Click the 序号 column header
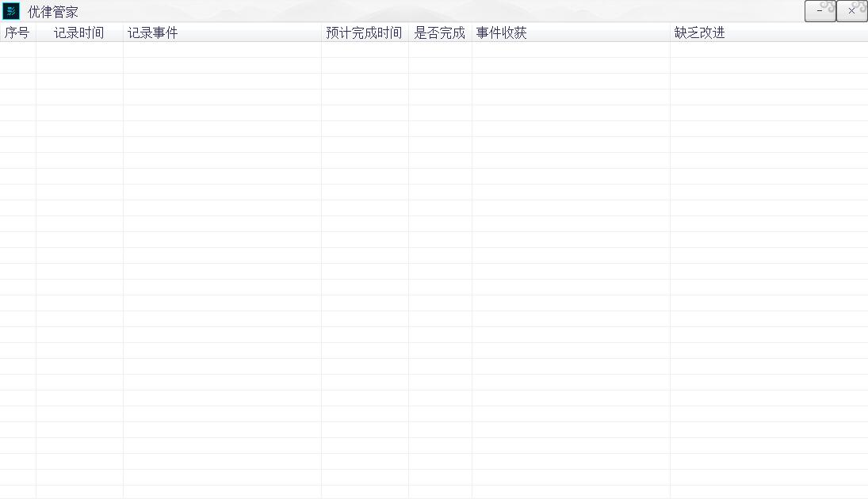 pyautogui.click(x=16, y=32)
